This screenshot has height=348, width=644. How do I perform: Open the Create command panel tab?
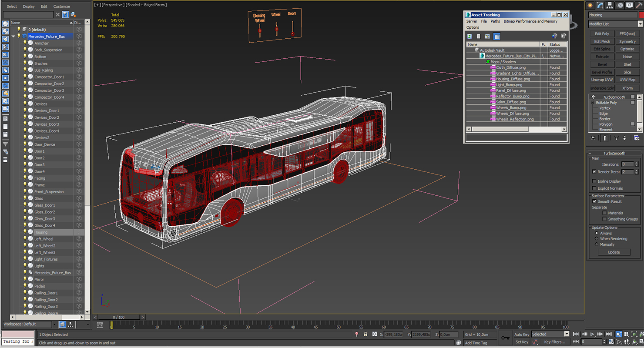coord(590,5)
